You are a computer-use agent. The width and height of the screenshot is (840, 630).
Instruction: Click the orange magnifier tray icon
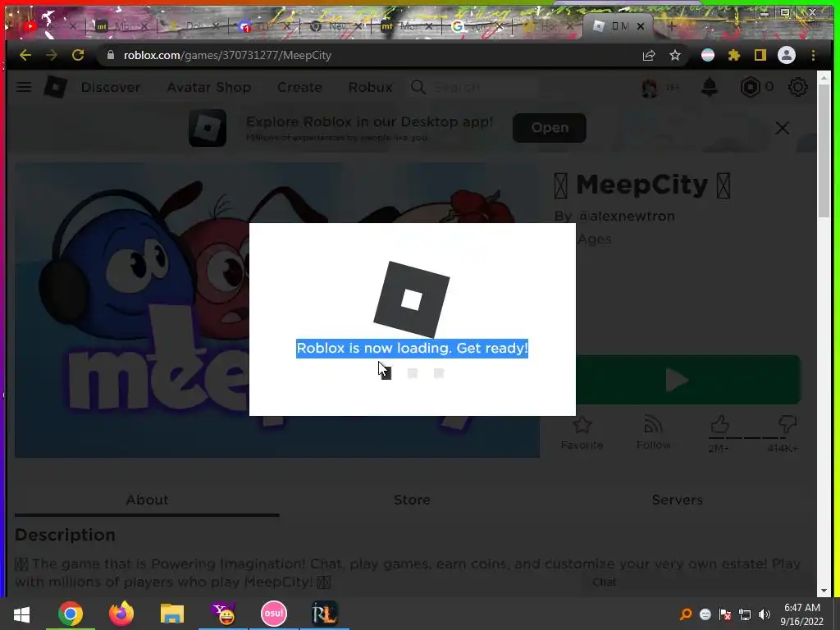[x=685, y=614]
